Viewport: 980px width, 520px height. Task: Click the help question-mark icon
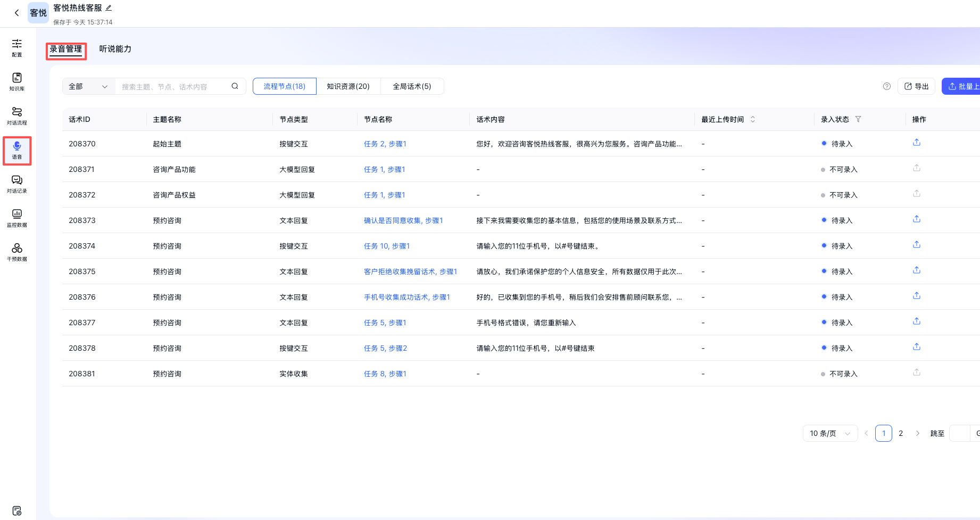pyautogui.click(x=886, y=86)
